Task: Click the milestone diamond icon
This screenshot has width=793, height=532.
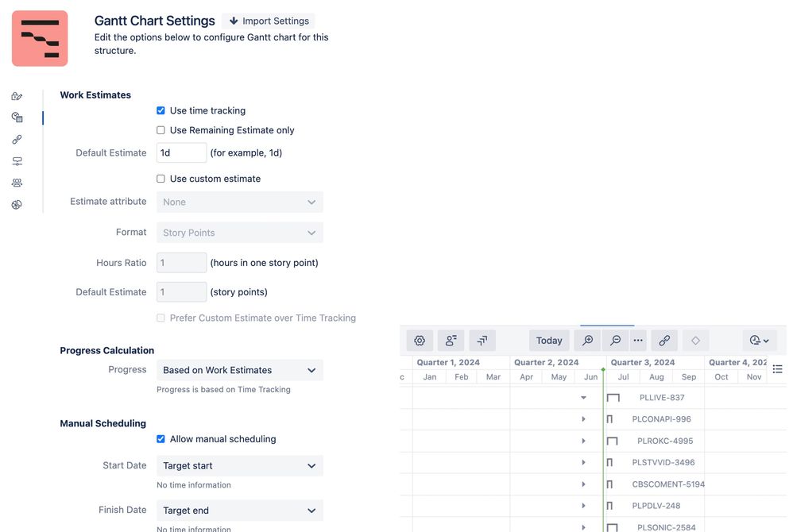Action: coord(695,340)
